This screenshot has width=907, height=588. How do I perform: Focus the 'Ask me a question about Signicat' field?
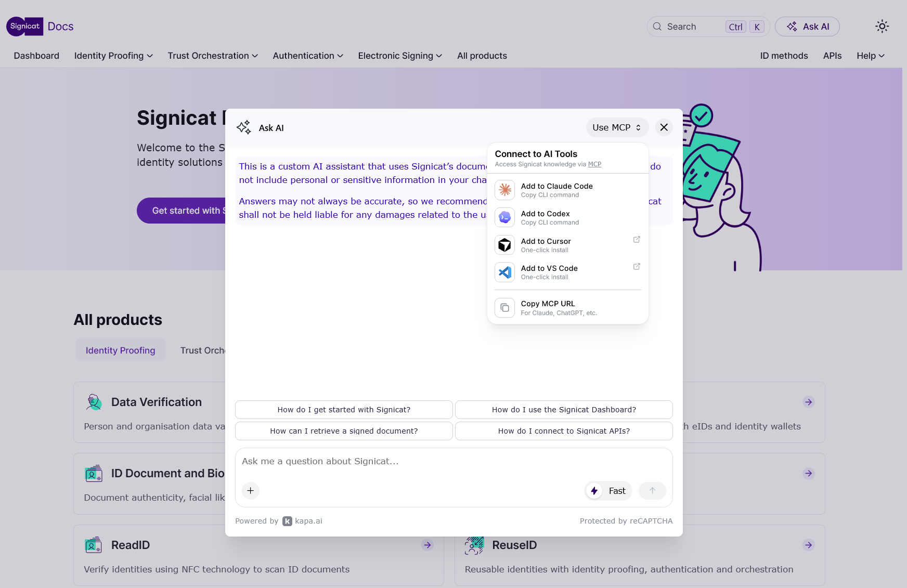point(453,462)
